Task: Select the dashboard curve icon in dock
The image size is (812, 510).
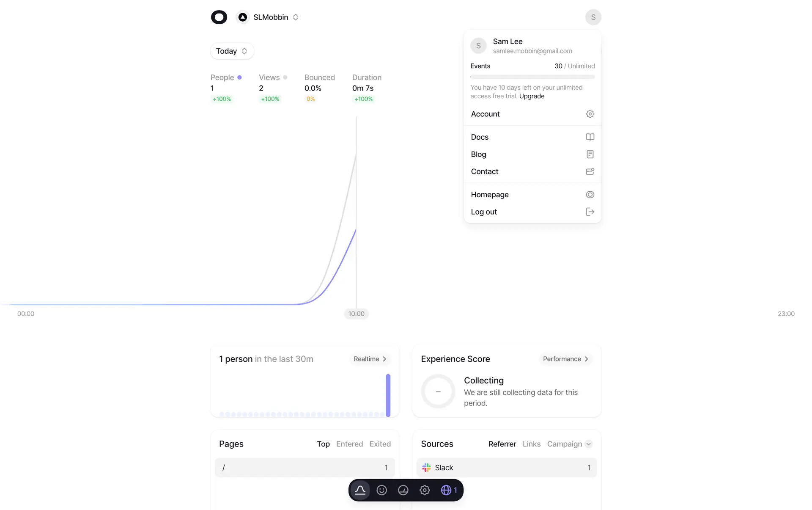Action: point(360,490)
